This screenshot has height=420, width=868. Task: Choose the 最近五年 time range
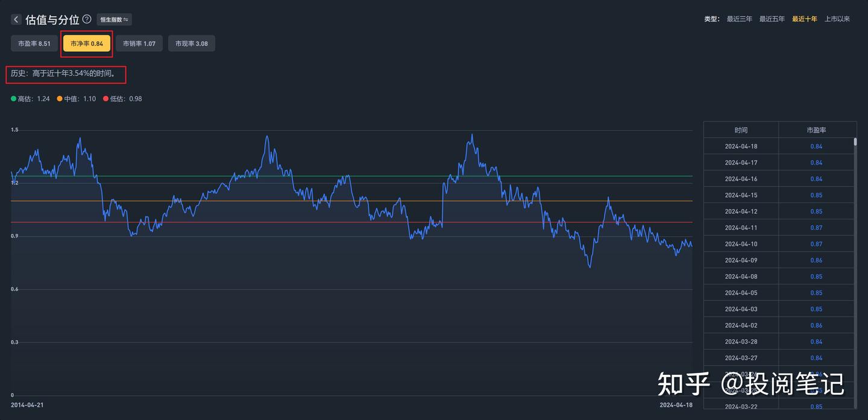772,19
